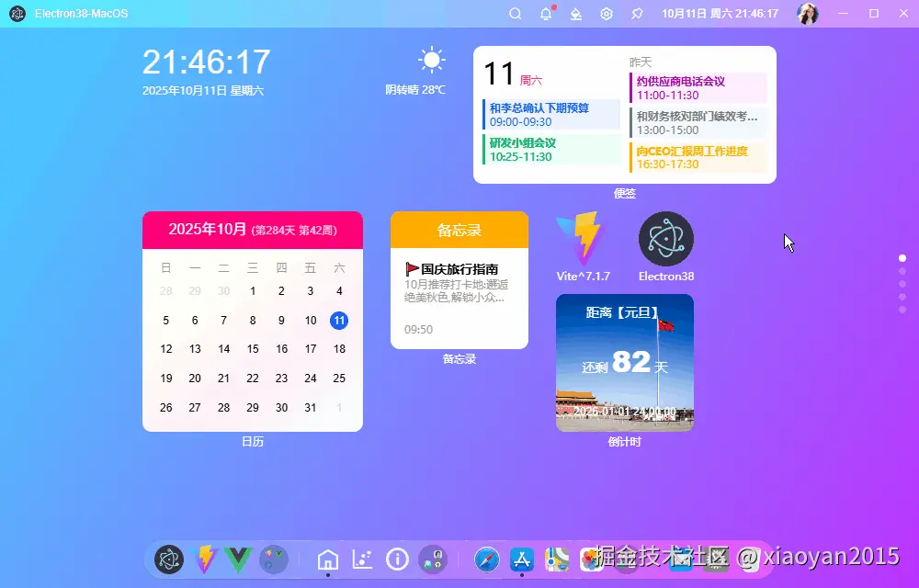Select day 15 in the calendar

click(253, 349)
